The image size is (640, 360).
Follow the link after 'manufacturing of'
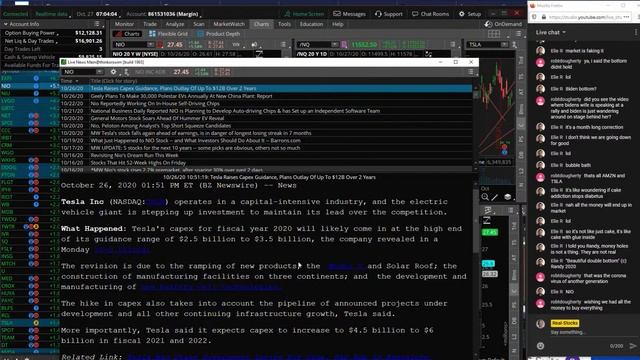[x=211, y=287]
